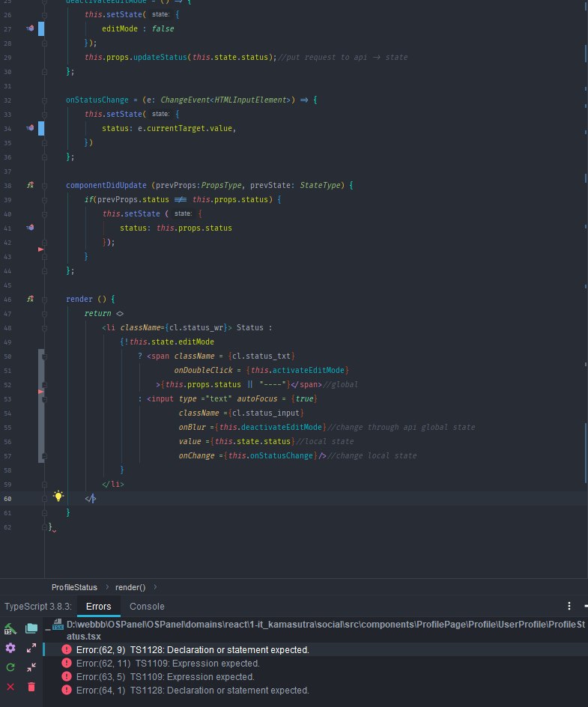Viewport: 588px width, 707px height.
Task: Click the override gutter icon beside render()
Action: (30, 299)
